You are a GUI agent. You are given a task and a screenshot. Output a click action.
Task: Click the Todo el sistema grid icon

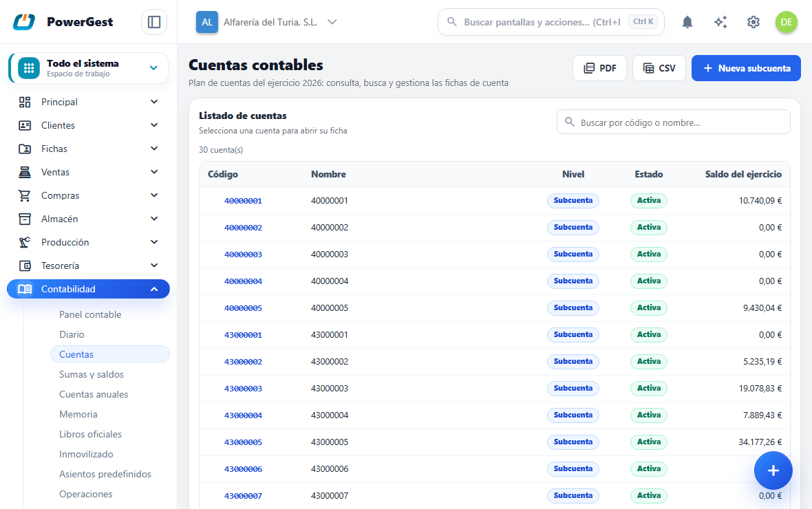click(29, 68)
